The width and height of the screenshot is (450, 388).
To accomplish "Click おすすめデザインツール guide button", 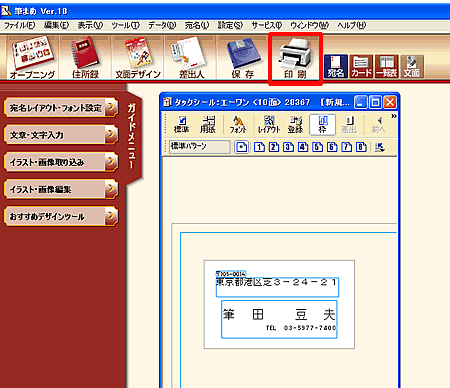I will (61, 217).
